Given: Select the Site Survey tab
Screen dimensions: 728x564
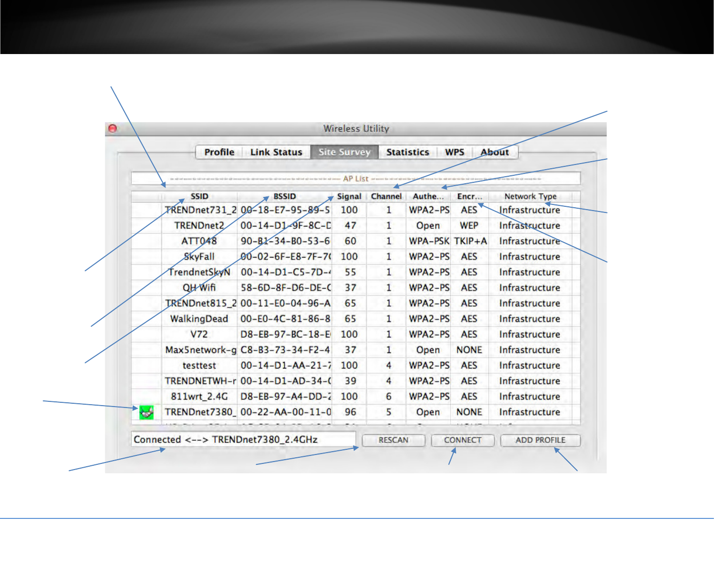Looking at the screenshot, I should 344,152.
